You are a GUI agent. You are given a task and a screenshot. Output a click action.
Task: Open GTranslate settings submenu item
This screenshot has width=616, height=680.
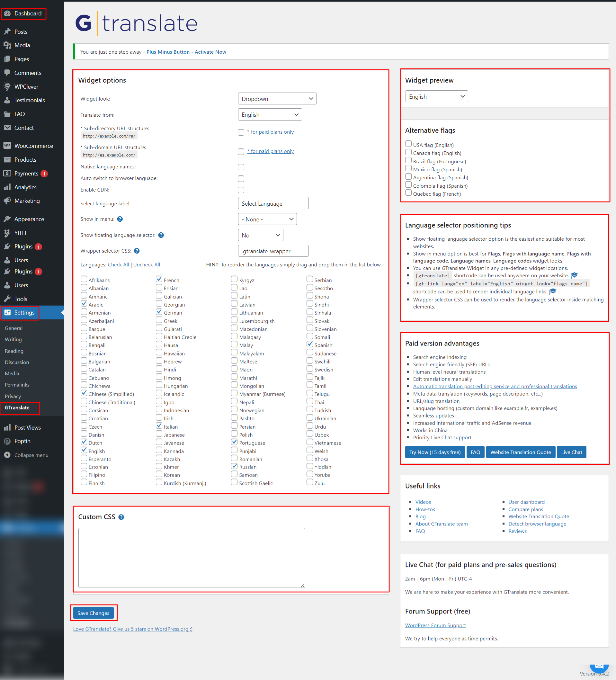pyautogui.click(x=17, y=407)
